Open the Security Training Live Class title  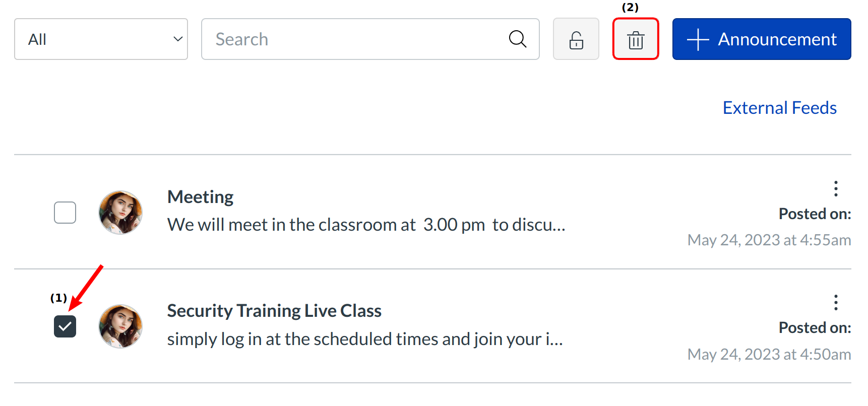click(x=274, y=311)
